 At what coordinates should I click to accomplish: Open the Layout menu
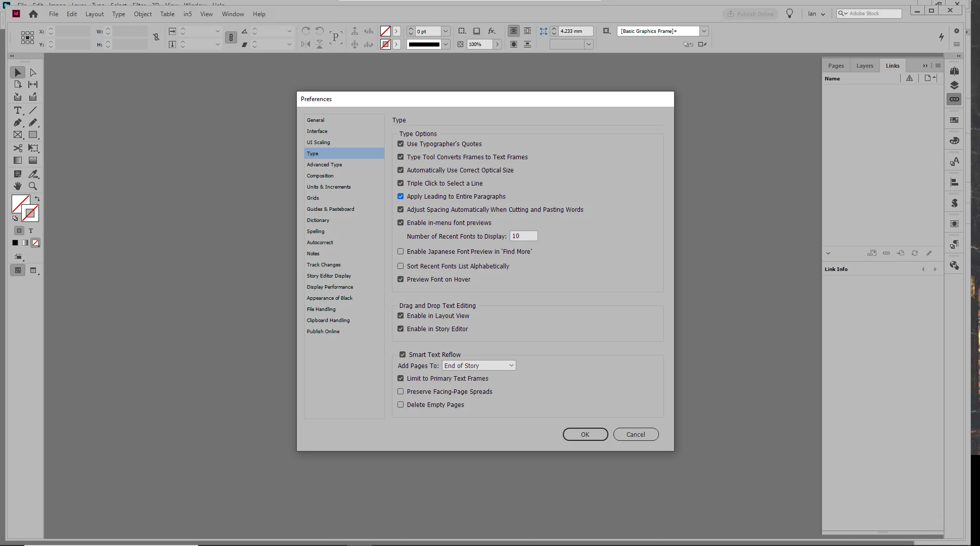(x=94, y=14)
